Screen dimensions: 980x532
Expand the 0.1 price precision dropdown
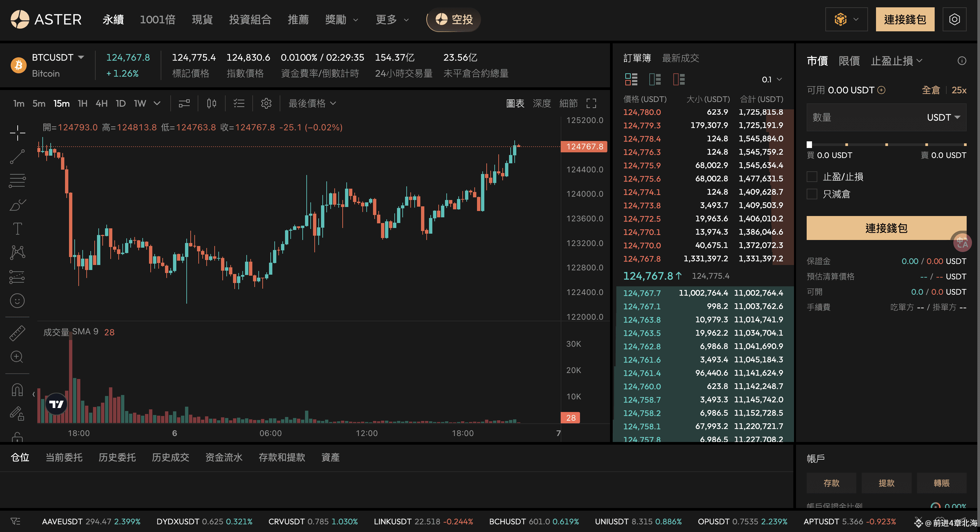(x=772, y=79)
